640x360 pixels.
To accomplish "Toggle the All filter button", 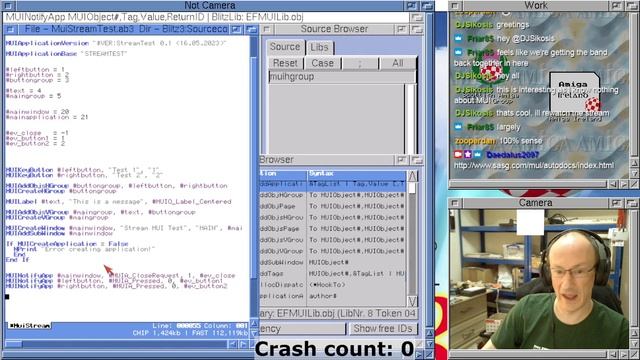I will [x=398, y=63].
